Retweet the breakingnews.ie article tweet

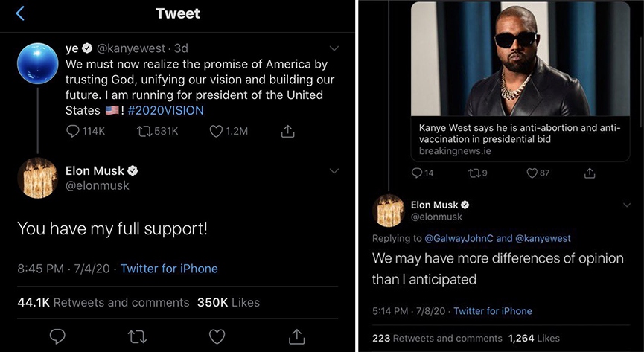pyautogui.click(x=474, y=173)
